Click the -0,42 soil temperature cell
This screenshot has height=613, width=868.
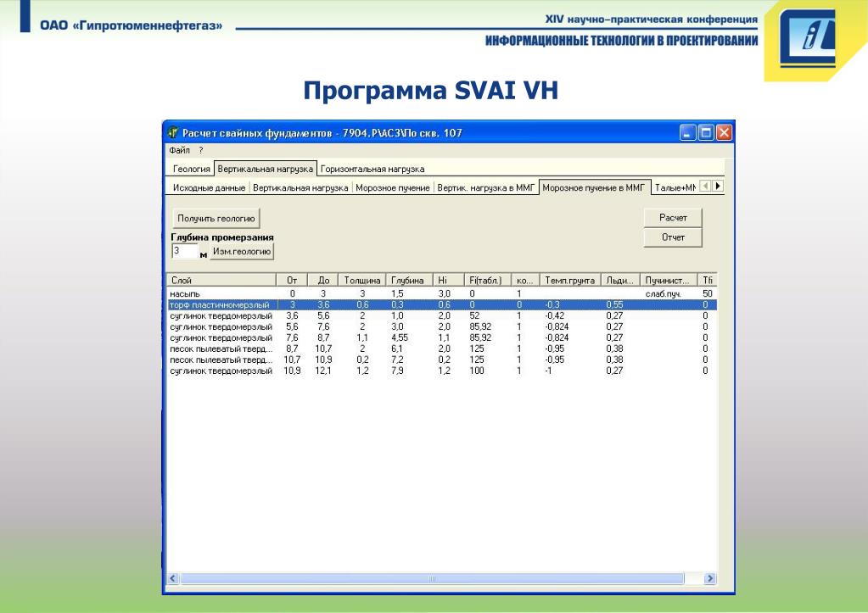click(x=555, y=316)
